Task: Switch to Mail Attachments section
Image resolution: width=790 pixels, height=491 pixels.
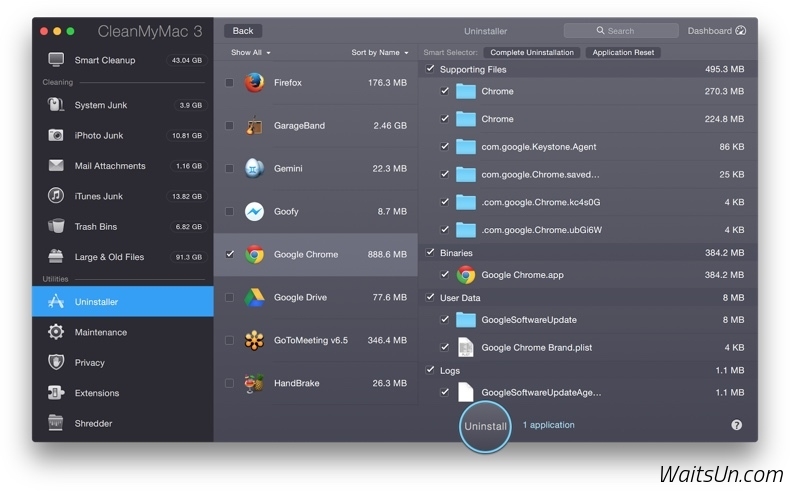Action: coord(110,166)
